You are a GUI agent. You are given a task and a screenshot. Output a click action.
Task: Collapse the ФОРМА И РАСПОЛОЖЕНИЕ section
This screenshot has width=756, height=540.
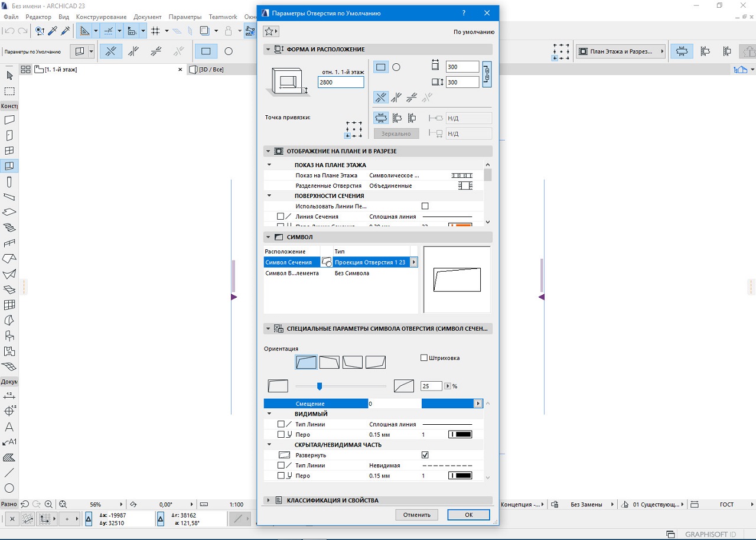pos(268,50)
